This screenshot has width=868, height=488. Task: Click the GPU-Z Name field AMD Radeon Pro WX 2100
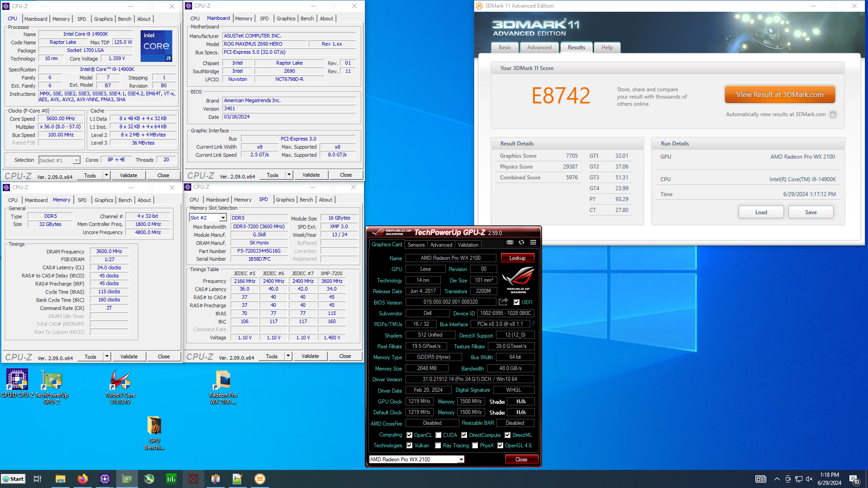[451, 258]
